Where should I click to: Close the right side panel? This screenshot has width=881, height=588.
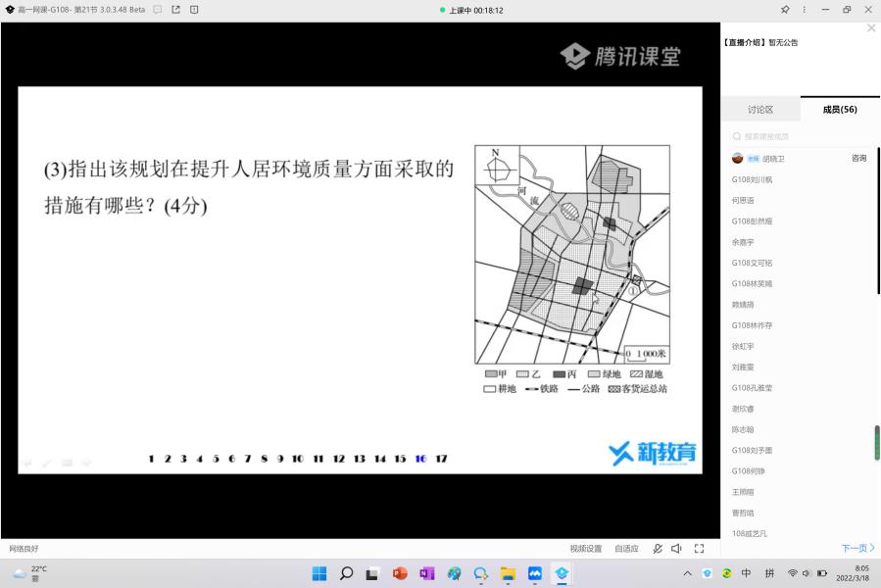click(871, 28)
